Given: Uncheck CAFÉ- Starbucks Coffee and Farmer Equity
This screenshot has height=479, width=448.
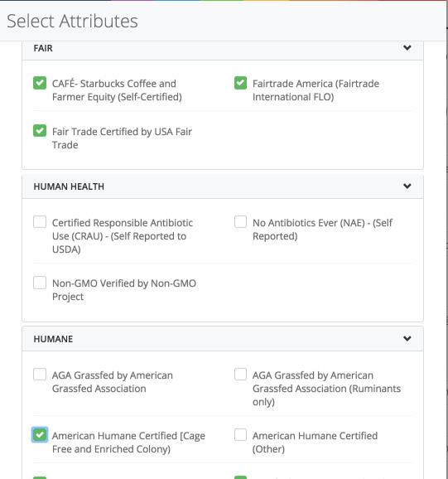Looking at the screenshot, I should point(40,83).
